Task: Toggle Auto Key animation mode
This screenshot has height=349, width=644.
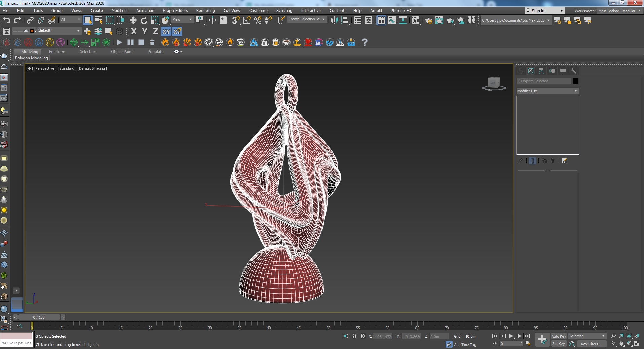Action: click(x=558, y=336)
